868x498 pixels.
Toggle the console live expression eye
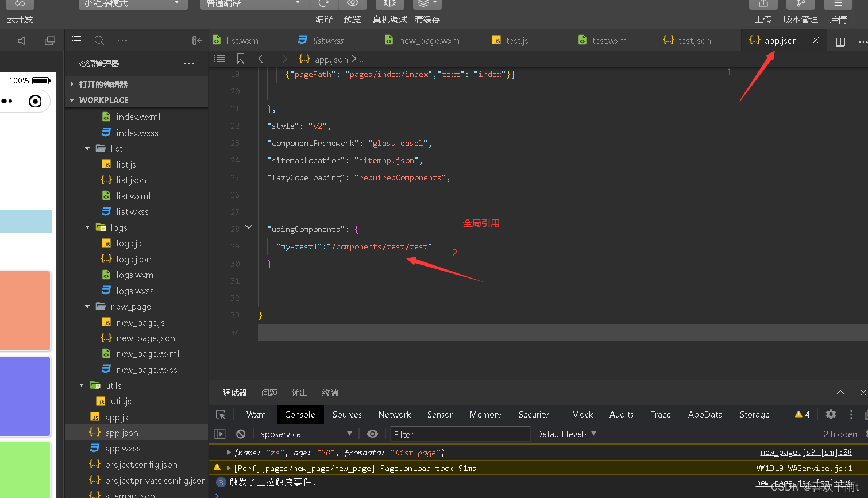pos(373,434)
